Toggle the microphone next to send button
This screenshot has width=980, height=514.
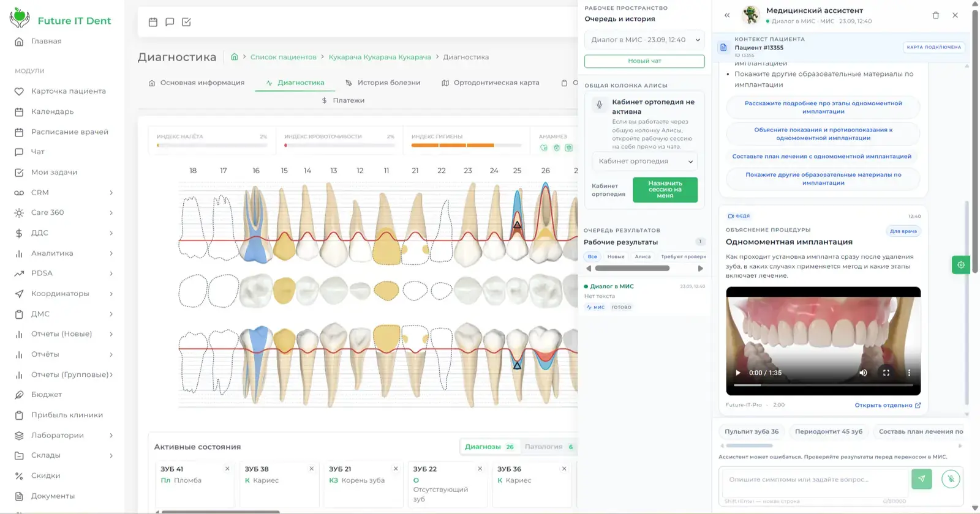[951, 479]
